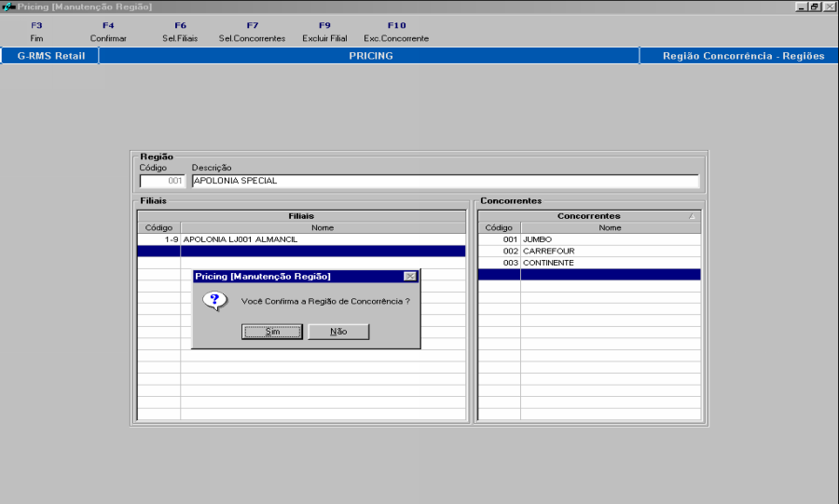
Task: Click the Filiais table title header
Action: [301, 216]
